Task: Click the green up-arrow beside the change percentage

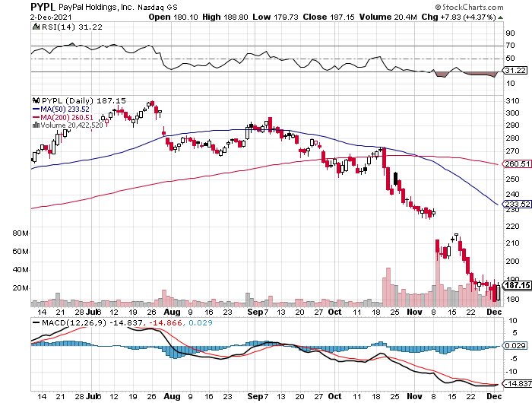Action: tap(500, 17)
